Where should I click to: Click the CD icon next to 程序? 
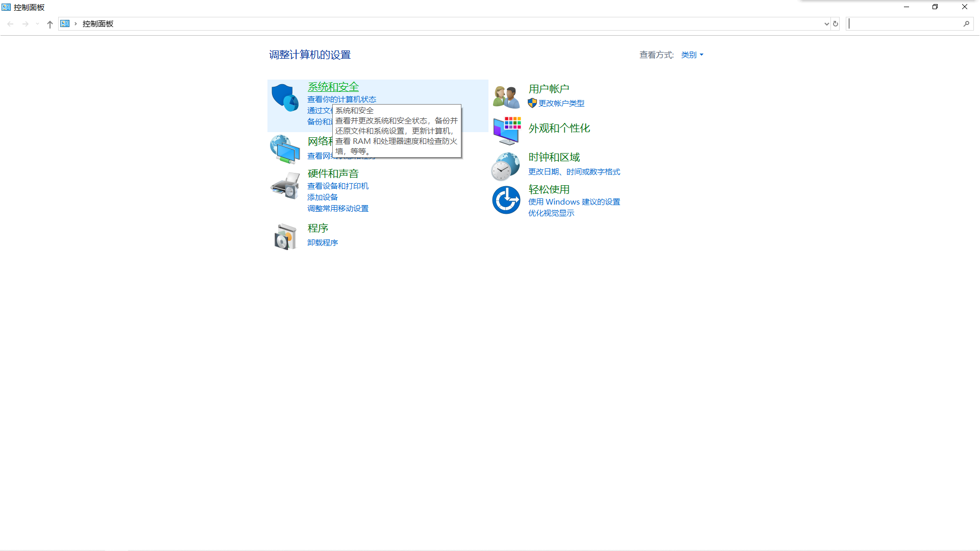tap(284, 236)
